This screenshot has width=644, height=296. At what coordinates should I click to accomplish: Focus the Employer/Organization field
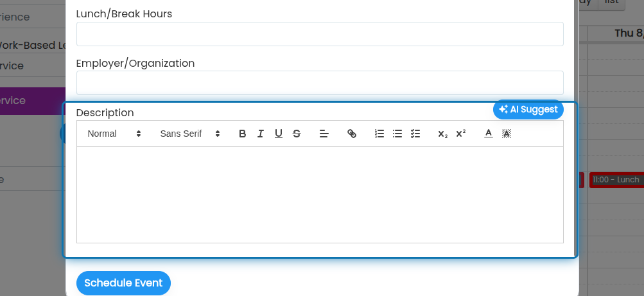(x=320, y=83)
